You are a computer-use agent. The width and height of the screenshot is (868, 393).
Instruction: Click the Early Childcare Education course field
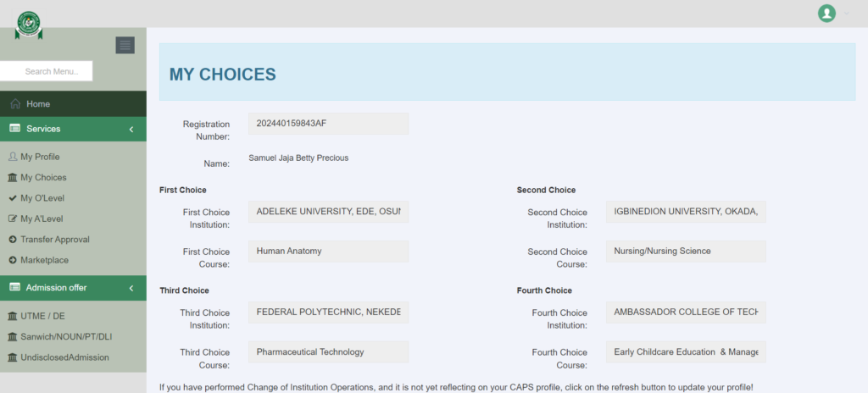(686, 352)
